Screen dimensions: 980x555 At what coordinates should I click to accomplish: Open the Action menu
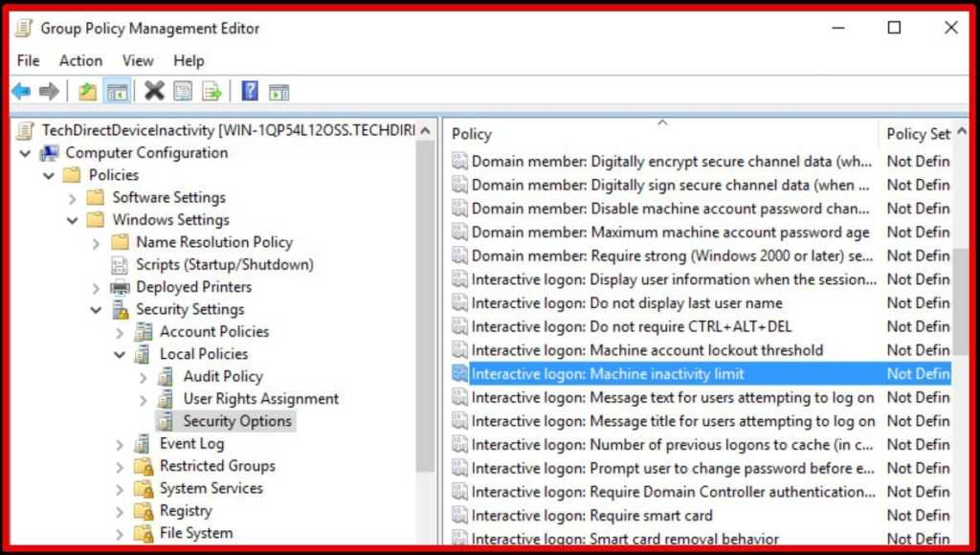[x=80, y=60]
